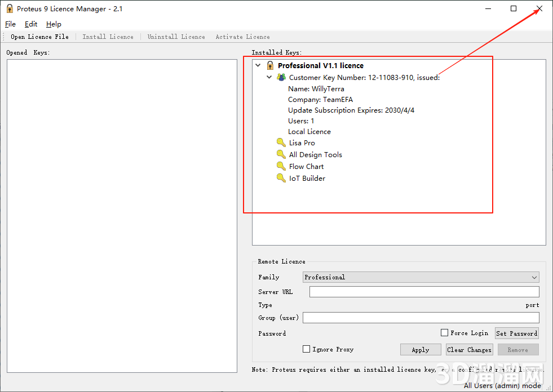Enable the Force Login checkbox
The height and width of the screenshot is (392, 553).
pyautogui.click(x=444, y=333)
